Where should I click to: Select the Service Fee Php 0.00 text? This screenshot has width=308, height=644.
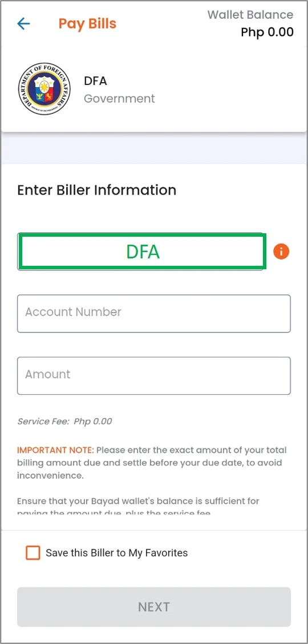coord(64,422)
